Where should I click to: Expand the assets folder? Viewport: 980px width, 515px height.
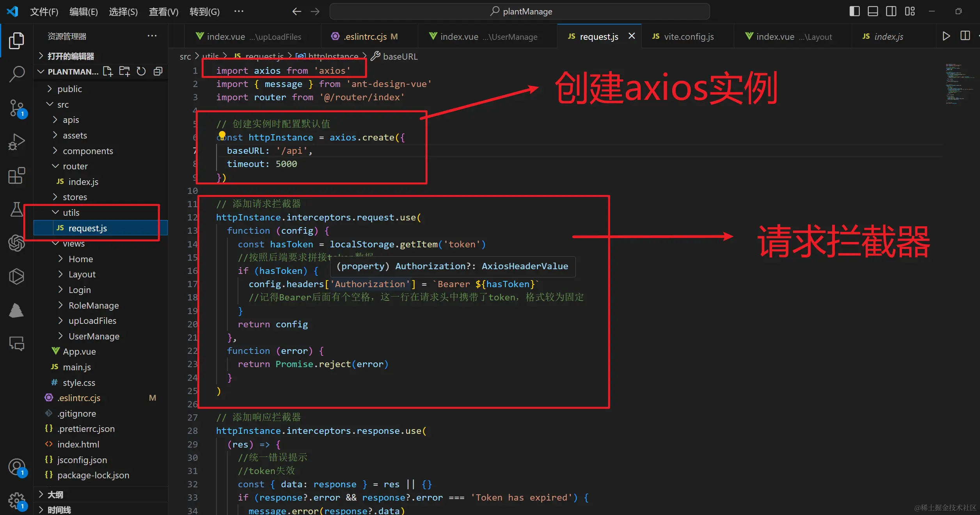click(101, 135)
